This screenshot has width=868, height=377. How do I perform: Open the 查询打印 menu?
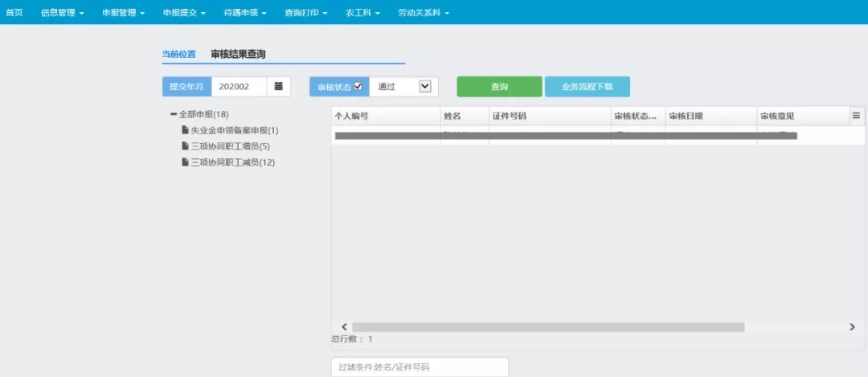pyautogui.click(x=305, y=13)
